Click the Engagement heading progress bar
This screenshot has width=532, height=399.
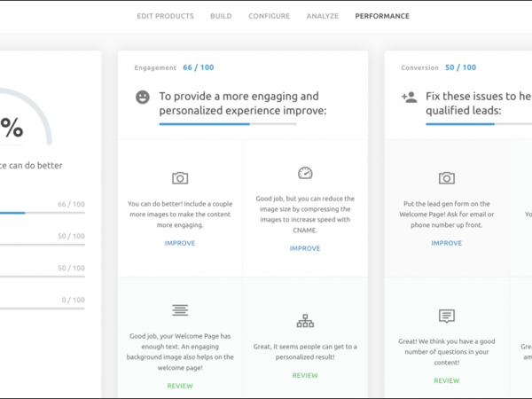click(228, 124)
